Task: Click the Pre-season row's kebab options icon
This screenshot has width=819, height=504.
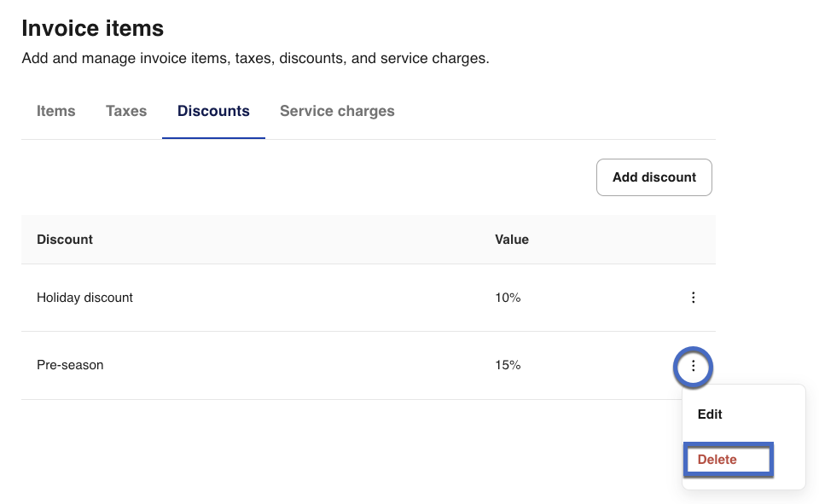Action: point(693,366)
